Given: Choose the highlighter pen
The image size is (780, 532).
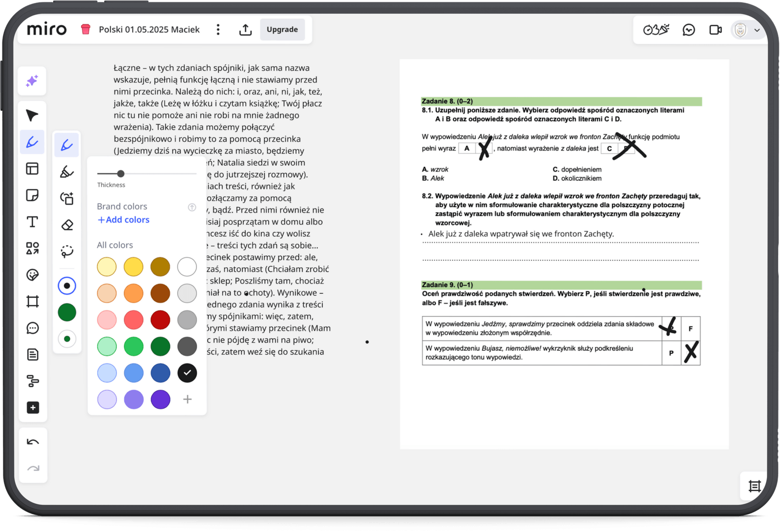Looking at the screenshot, I should click(67, 171).
